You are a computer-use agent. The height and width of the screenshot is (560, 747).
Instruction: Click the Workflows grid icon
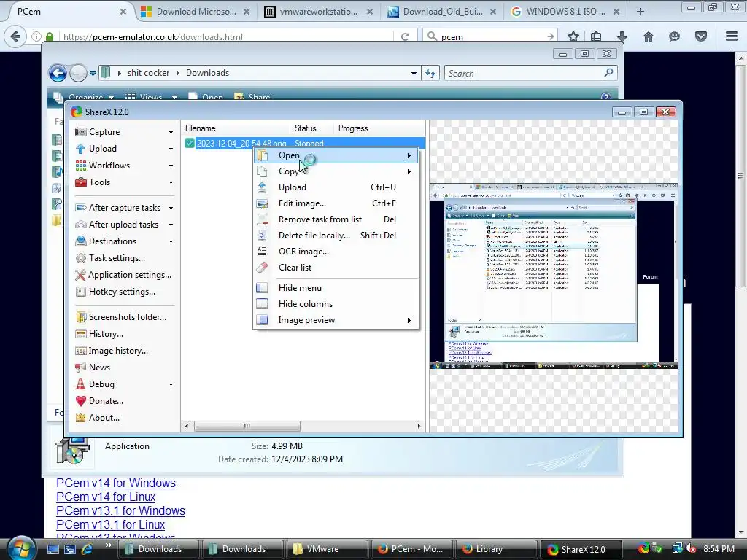[x=80, y=166]
